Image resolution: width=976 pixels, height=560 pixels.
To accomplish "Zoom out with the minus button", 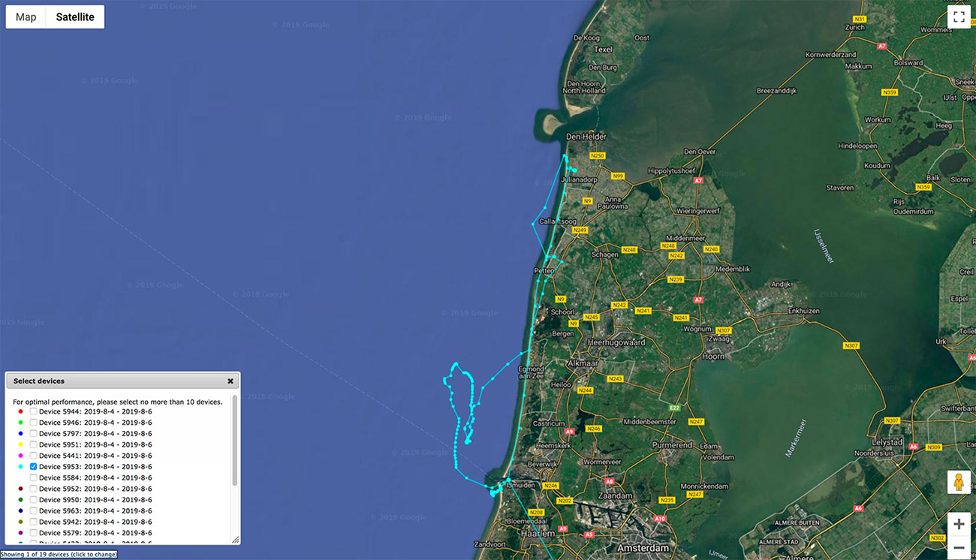I will click(958, 548).
